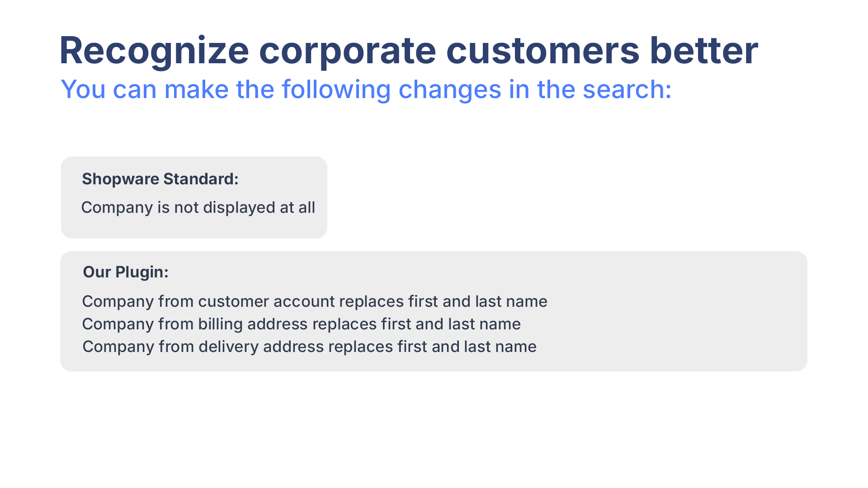Viewport: 868px width, 488px height.
Task: Click the word "Plugin:" in the large box
Action: point(142,272)
